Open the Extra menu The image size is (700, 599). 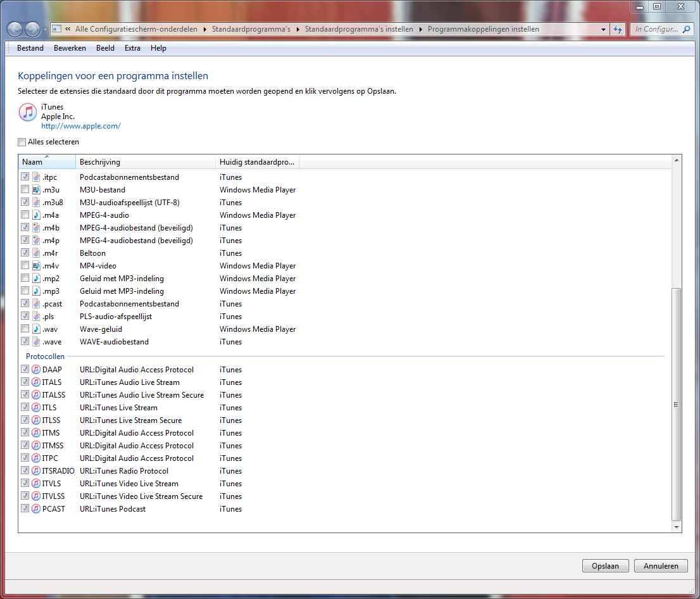132,47
